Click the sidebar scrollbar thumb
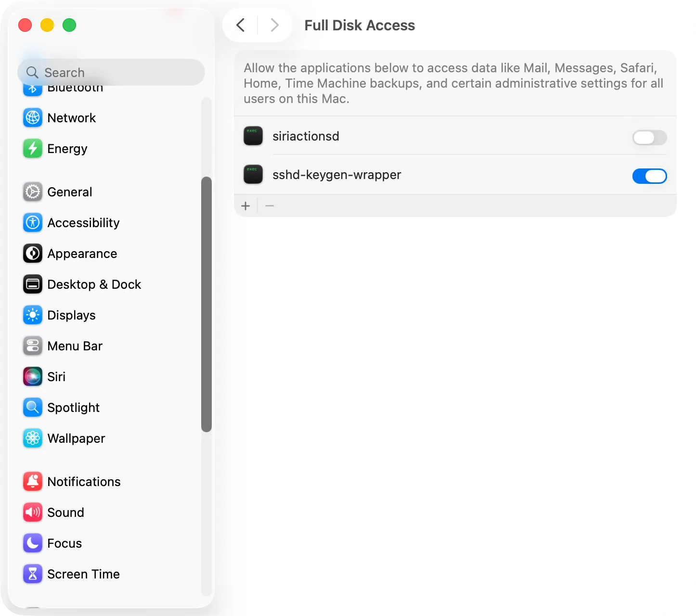Image resolution: width=696 pixels, height=616 pixels. click(206, 304)
